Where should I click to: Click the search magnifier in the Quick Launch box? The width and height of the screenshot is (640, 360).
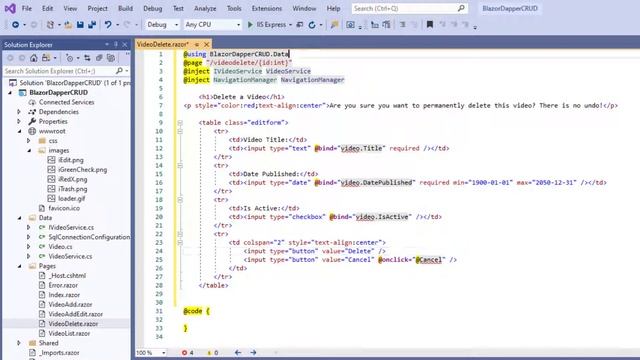click(461, 8)
